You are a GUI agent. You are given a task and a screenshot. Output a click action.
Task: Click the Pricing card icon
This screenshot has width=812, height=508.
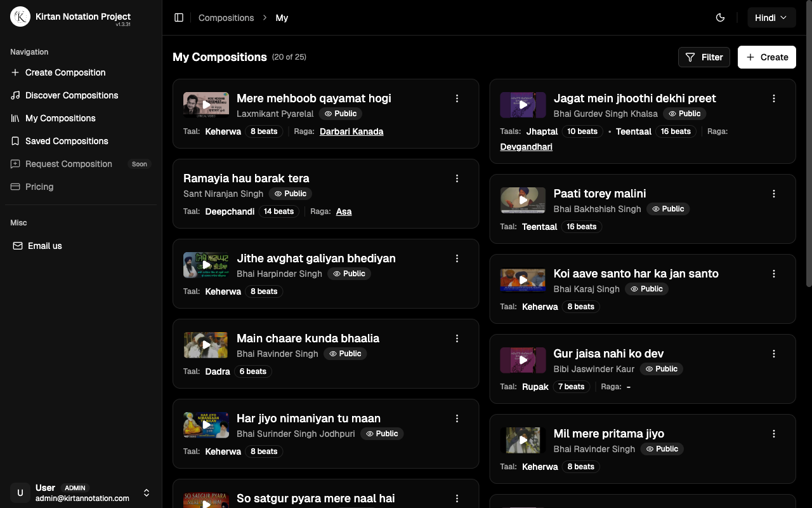coord(15,187)
